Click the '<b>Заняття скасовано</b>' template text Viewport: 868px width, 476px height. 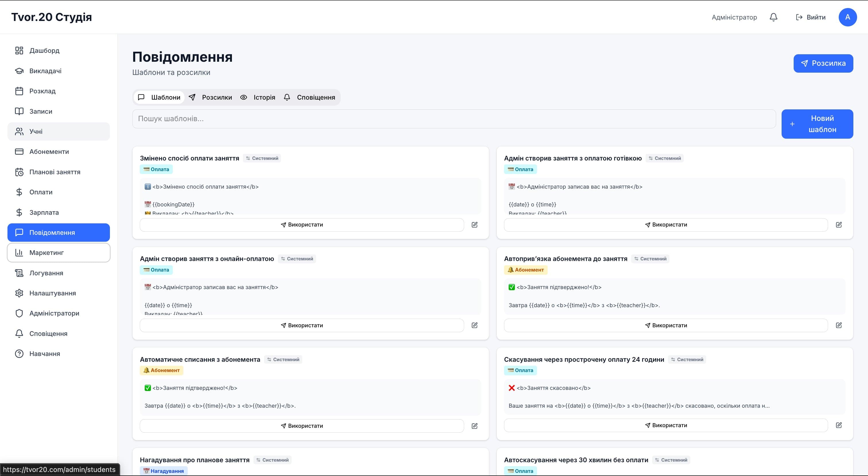point(553,388)
